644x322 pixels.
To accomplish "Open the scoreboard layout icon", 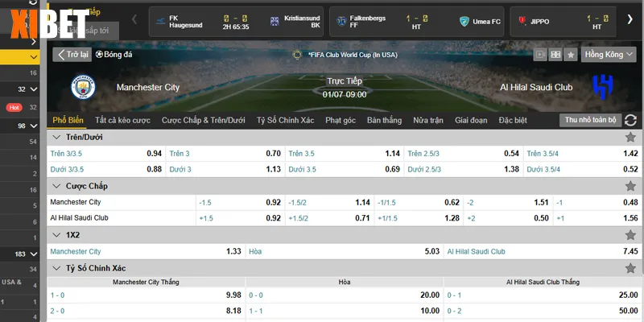I will point(555,55).
